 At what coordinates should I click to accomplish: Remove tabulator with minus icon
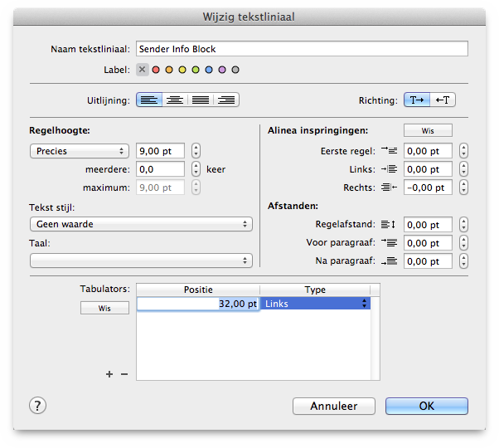tap(124, 374)
